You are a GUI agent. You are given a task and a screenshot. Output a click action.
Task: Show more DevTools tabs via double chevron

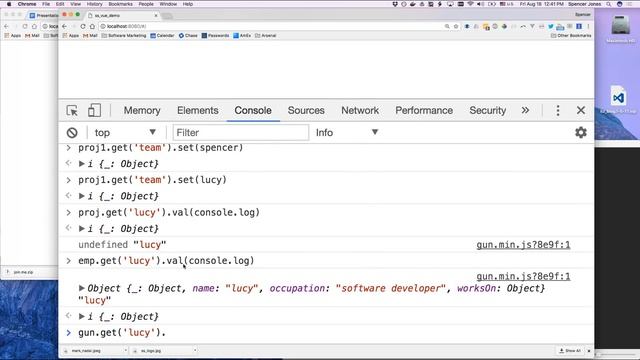tap(525, 111)
